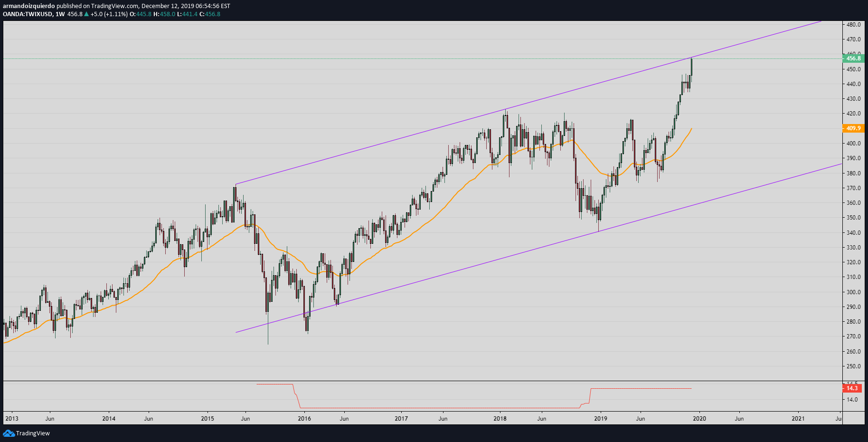This screenshot has height=442, width=868.
Task: Select the OANDA:TWIXUSD symbol label
Action: pyautogui.click(x=28, y=14)
